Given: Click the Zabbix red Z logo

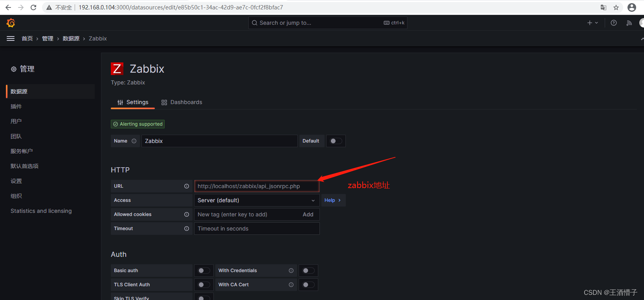Looking at the screenshot, I should [117, 69].
